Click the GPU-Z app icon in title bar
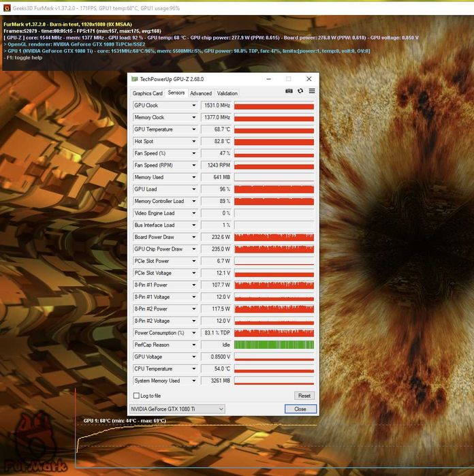Viewport: 474px width, 476px height. pyautogui.click(x=134, y=79)
